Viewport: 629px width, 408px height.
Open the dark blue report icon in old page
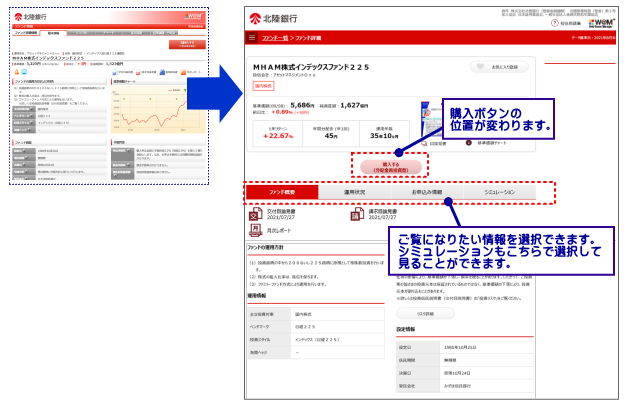[162, 72]
